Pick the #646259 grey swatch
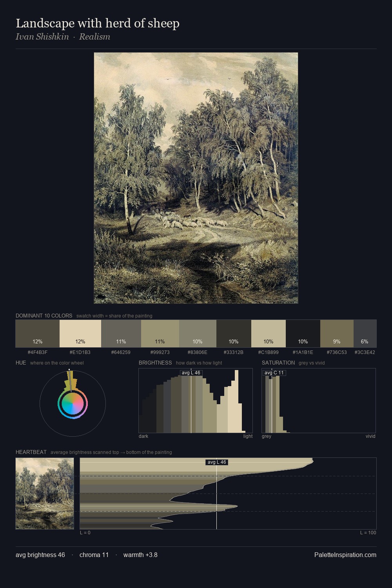 (121, 334)
